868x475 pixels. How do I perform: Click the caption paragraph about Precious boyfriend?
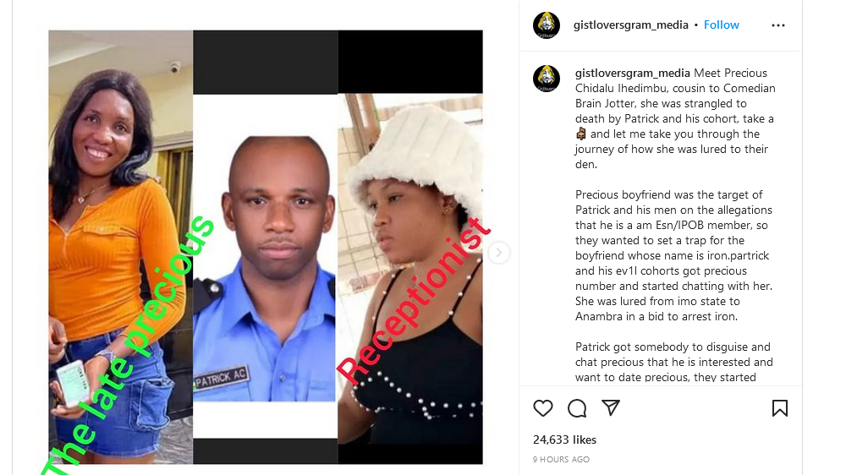pos(673,255)
